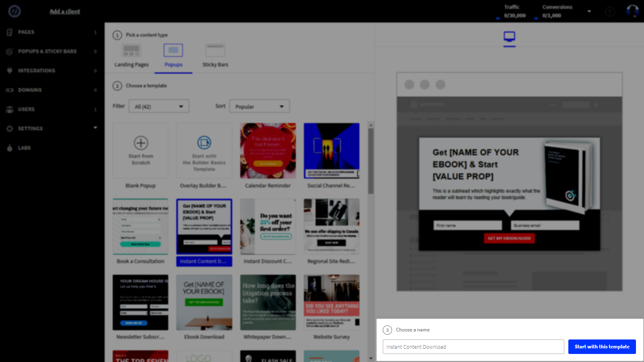This screenshot has width=644, height=362.
Task: Choose the Calendar Reminder template
Action: [x=268, y=151]
